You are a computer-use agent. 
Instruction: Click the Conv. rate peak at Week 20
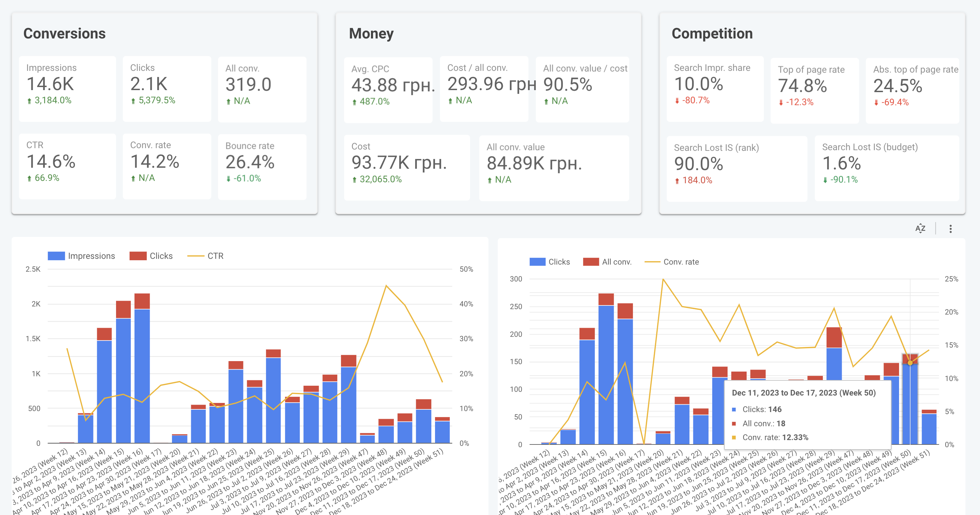(663, 279)
